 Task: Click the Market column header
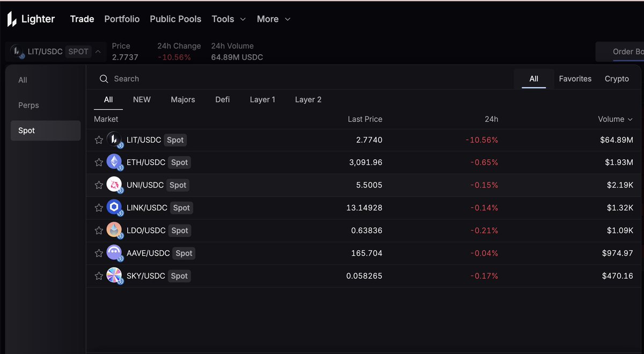(x=106, y=119)
